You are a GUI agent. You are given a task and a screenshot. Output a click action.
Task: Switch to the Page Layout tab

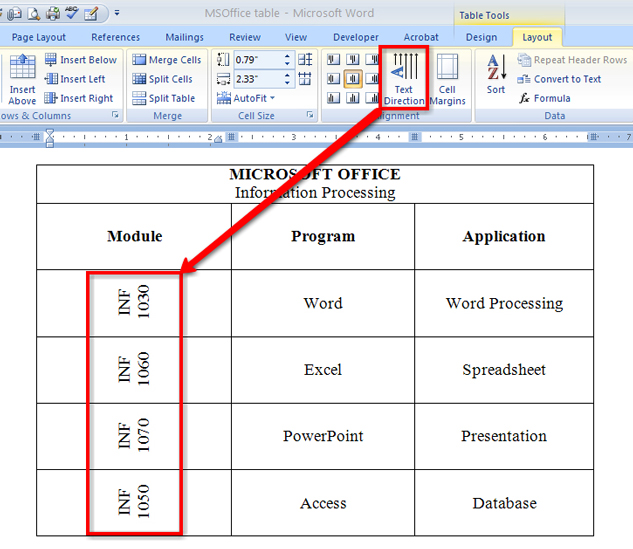coord(39,37)
